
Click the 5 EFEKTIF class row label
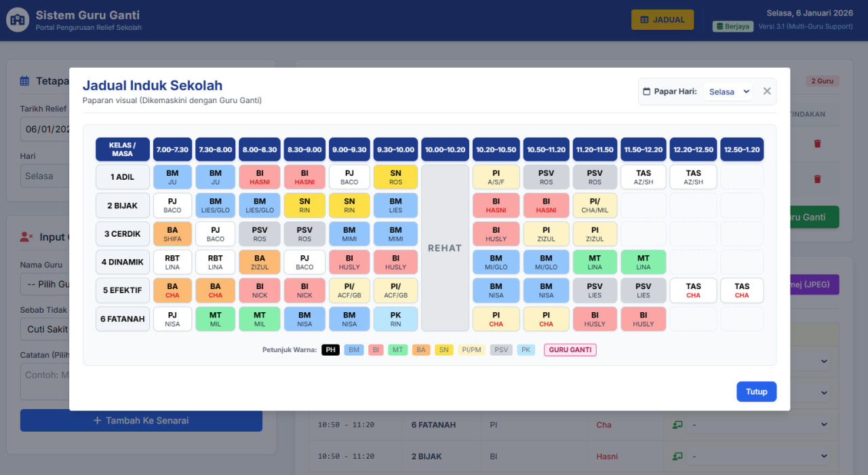pos(122,290)
